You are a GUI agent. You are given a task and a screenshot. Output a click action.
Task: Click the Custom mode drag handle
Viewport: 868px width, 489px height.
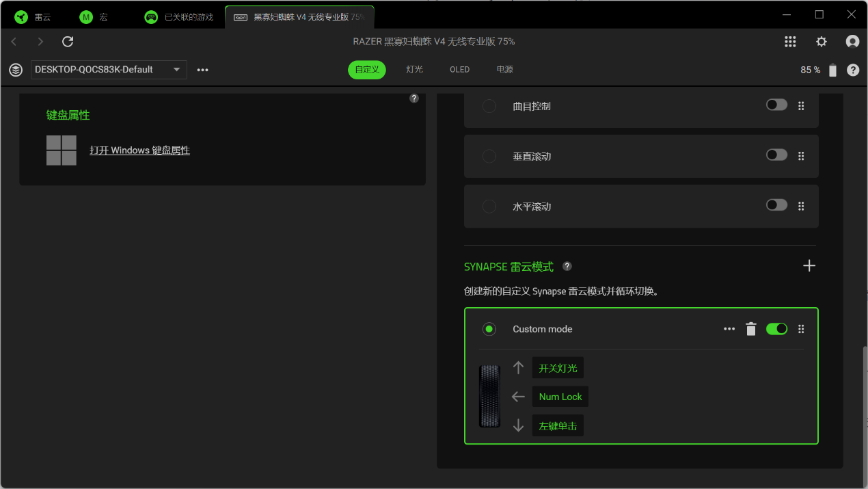coord(801,329)
